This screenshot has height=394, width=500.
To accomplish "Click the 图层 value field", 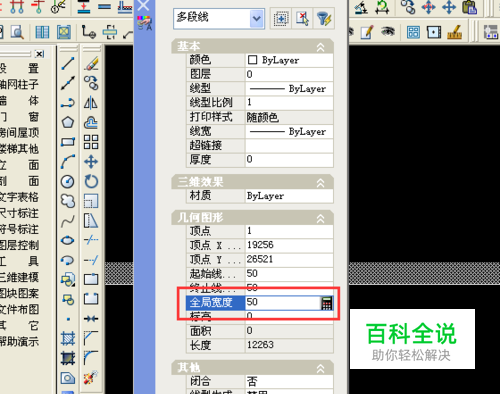I will click(x=289, y=74).
